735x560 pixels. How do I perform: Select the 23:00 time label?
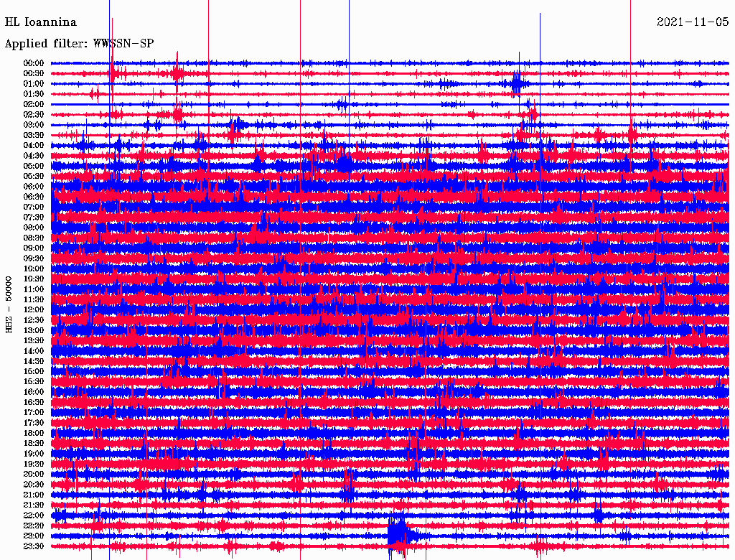point(34,536)
